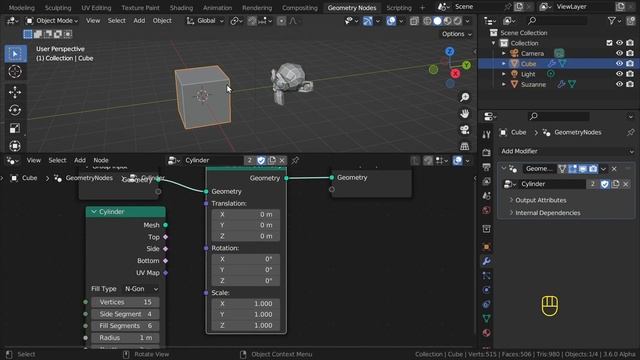Viewport: 640px width, 360px height.
Task: Click the zoom viewport magnifier icon
Action: pyautogui.click(x=464, y=97)
